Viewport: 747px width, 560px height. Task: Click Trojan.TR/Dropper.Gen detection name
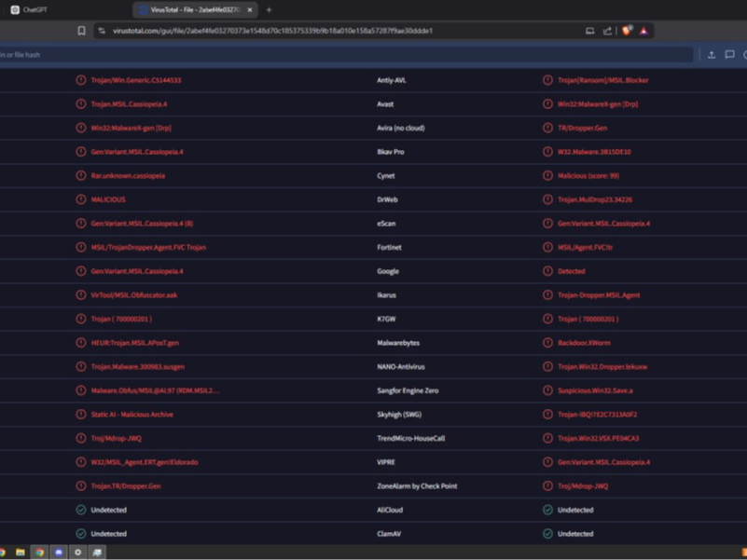pos(126,486)
